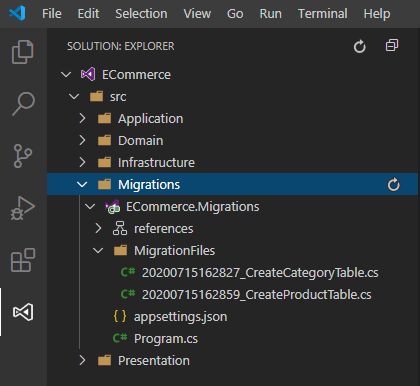Viewport: 420px width, 386px height.
Task: Open the Run and Debug view
Action: click(23, 208)
